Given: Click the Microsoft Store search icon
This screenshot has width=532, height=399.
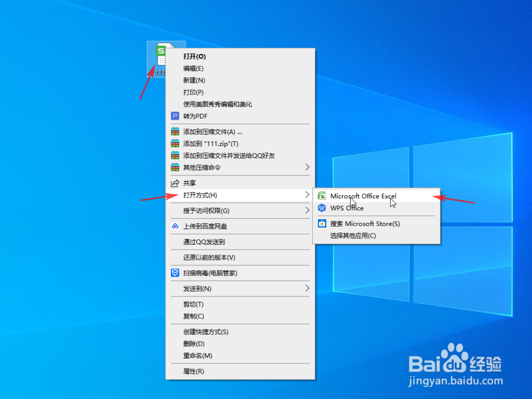Looking at the screenshot, I should click(322, 223).
